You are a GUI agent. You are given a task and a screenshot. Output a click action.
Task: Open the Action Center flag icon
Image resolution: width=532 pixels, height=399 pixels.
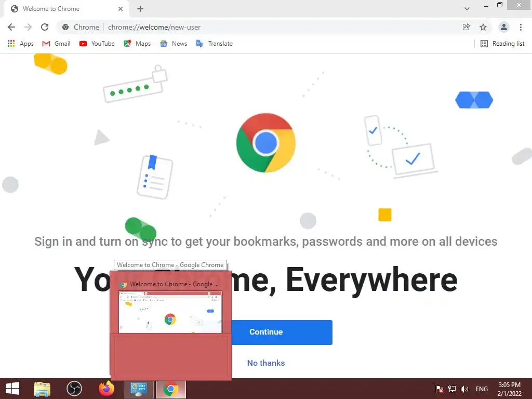440,389
